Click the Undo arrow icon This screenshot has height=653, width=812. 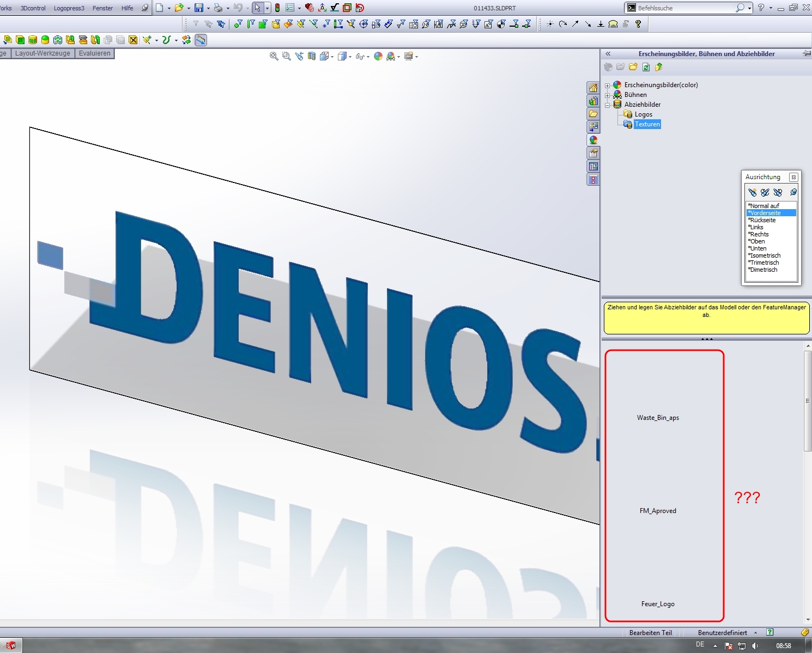click(238, 8)
